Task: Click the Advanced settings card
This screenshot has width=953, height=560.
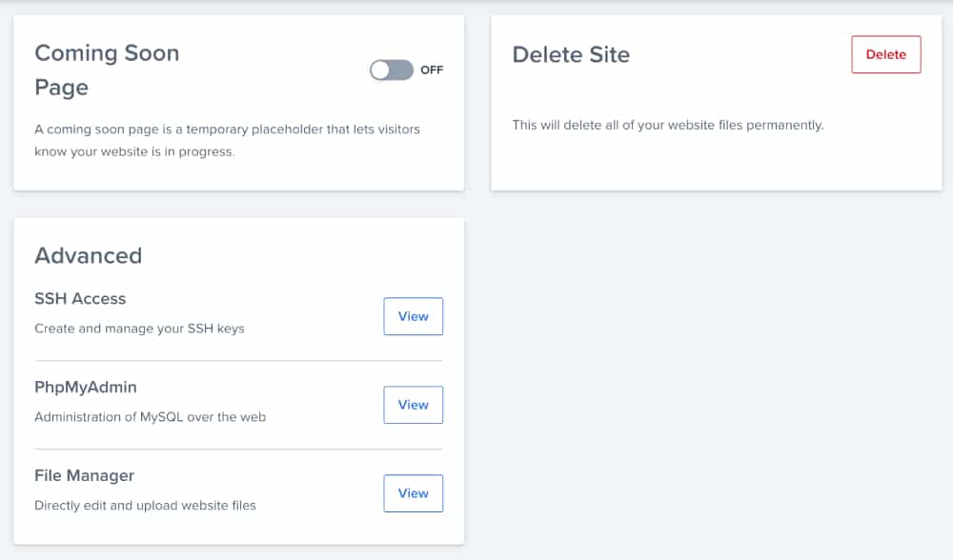Action: click(238, 381)
